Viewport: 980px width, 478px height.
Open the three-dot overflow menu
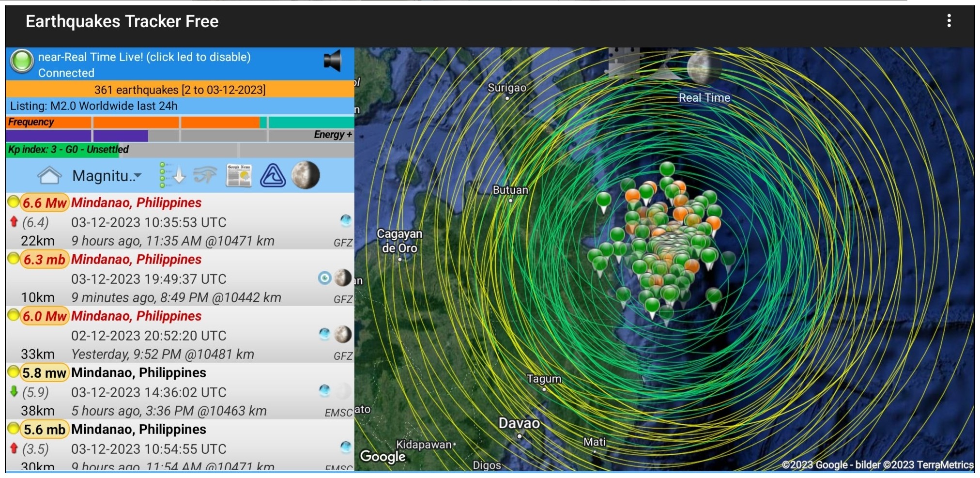tap(949, 21)
